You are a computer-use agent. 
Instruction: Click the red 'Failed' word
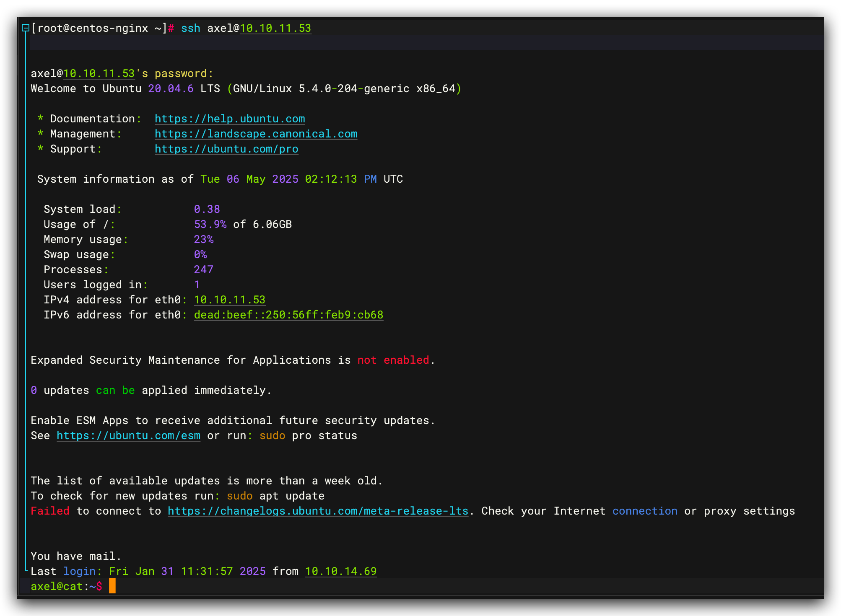click(50, 511)
